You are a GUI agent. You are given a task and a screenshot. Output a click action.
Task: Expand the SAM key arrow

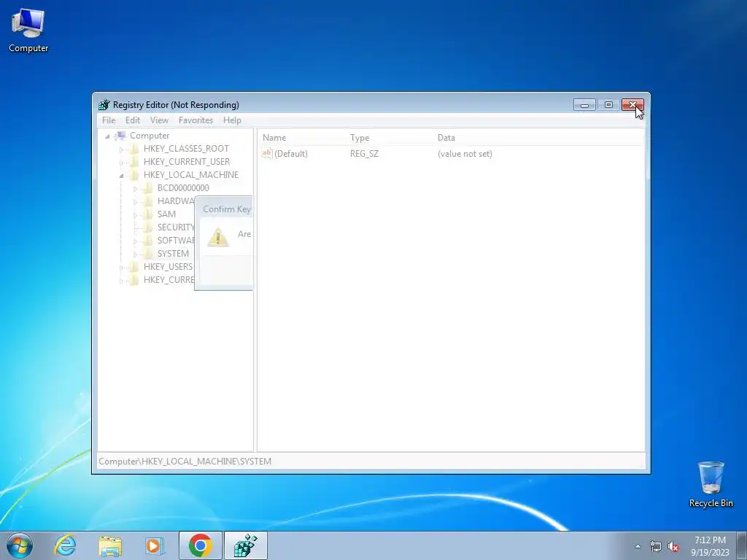135,215
